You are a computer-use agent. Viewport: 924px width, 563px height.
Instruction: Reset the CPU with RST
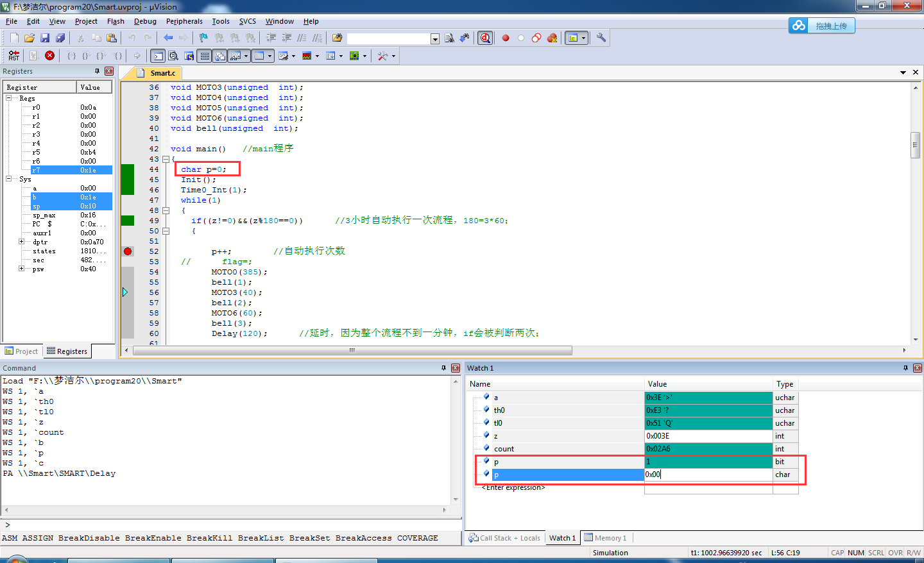click(x=14, y=56)
